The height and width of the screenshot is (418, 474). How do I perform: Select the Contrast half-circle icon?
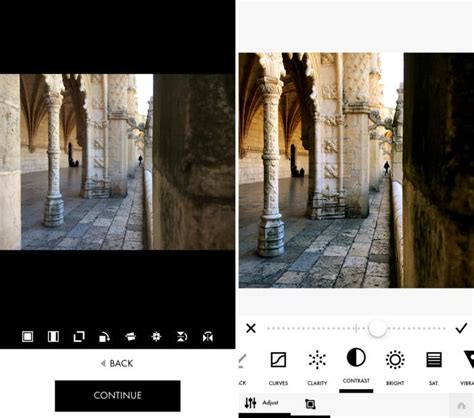(x=356, y=357)
